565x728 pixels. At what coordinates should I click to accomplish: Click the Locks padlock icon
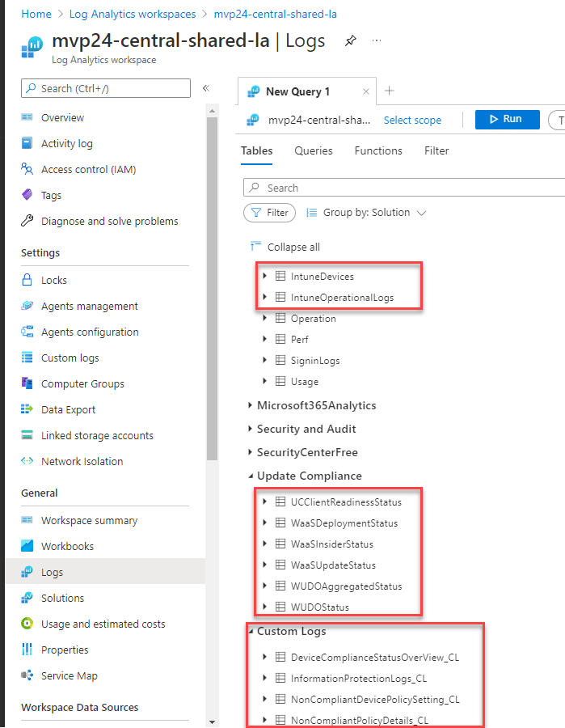point(27,280)
